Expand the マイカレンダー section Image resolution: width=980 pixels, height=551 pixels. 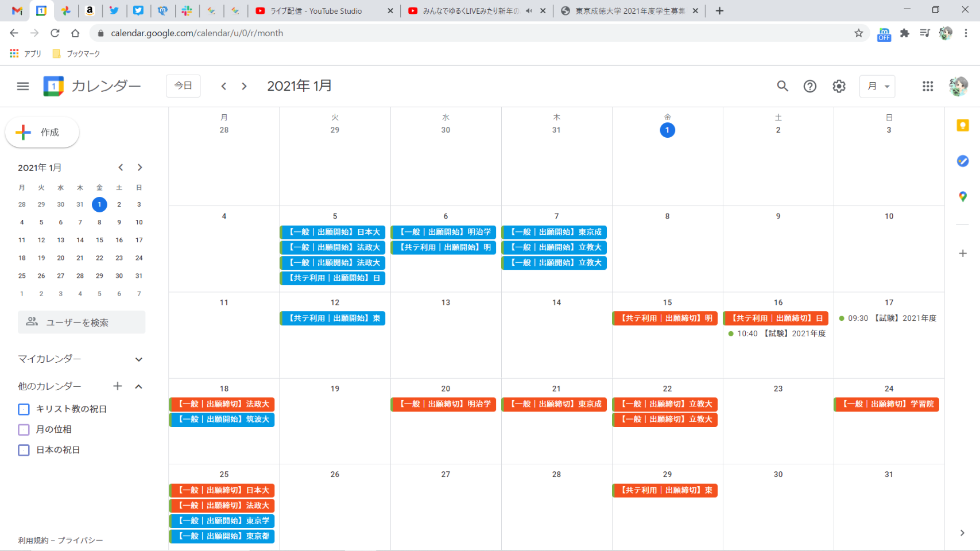(x=138, y=359)
